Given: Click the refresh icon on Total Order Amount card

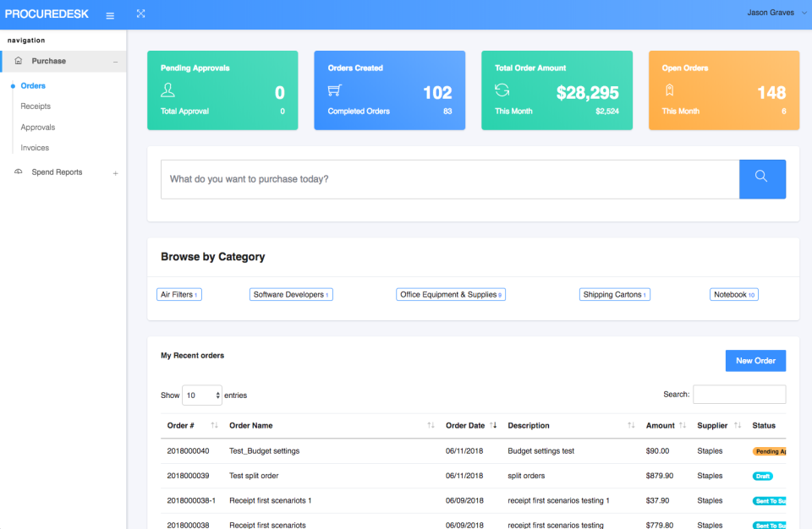Looking at the screenshot, I should tap(500, 91).
